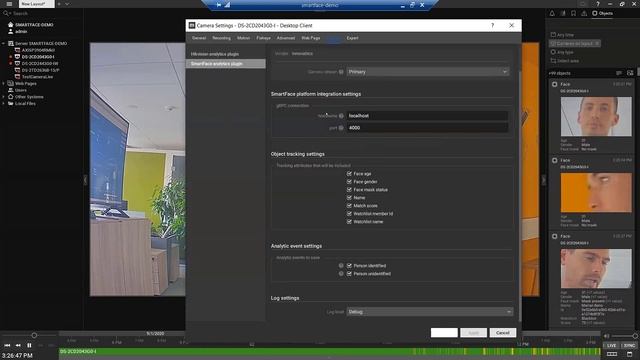Select the Objects tab in right panel
The image size is (640, 360).
point(602,13)
